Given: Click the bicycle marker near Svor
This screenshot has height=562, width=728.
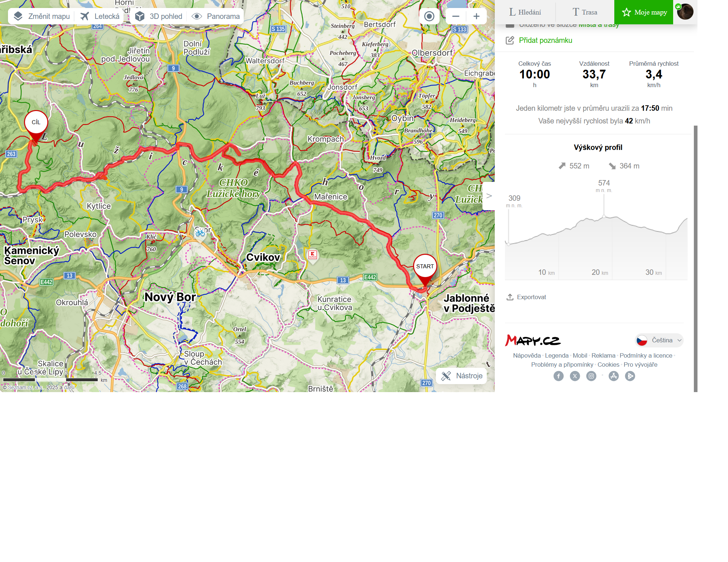Looking at the screenshot, I should [200, 233].
